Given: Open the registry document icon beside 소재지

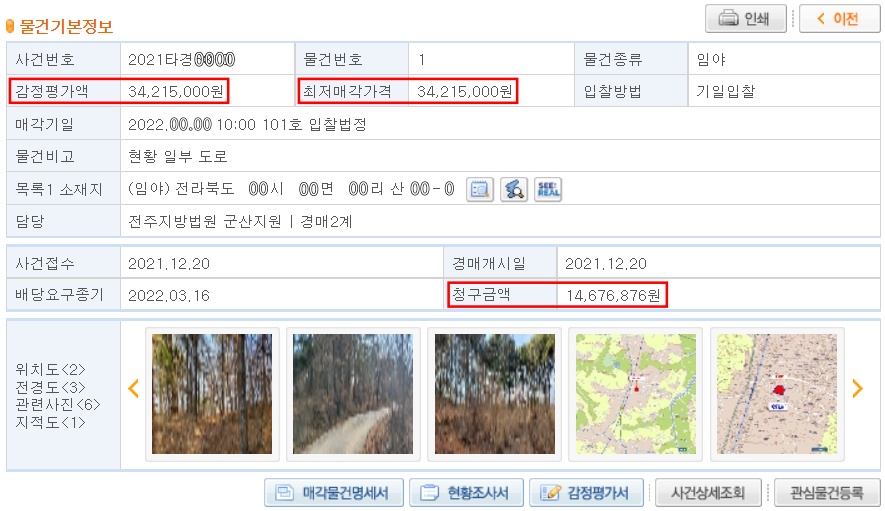Looking at the screenshot, I should point(480,189).
